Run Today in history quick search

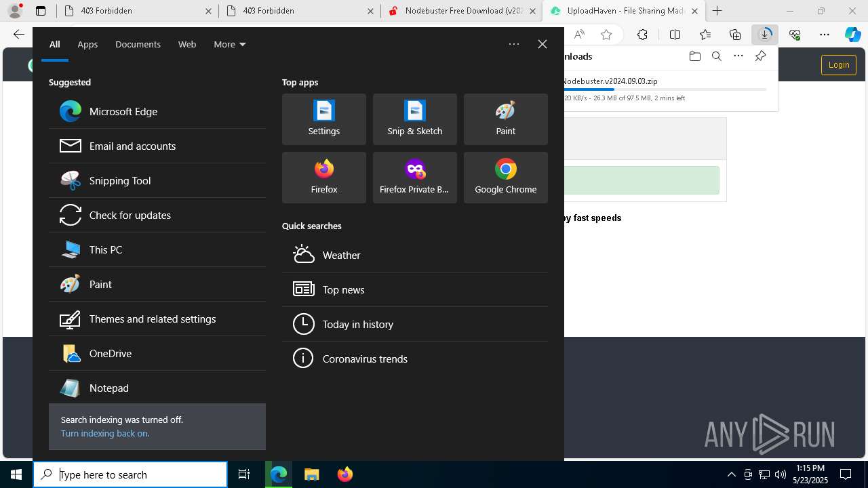coord(415,324)
